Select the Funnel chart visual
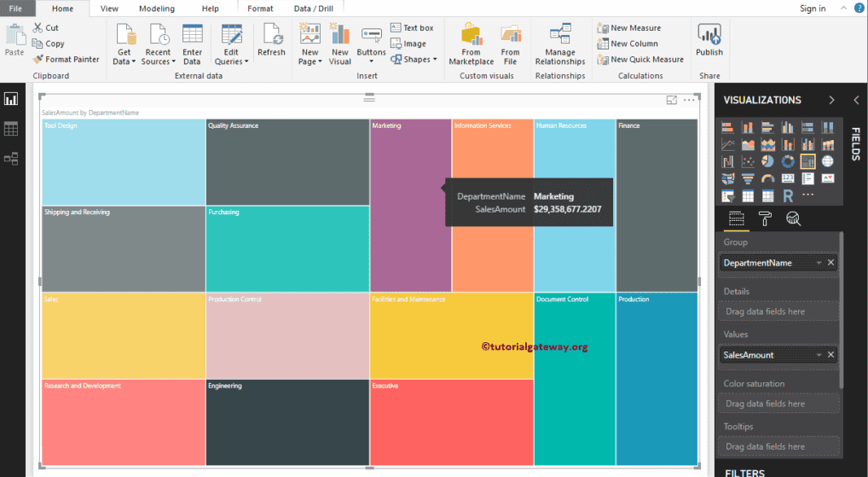868x477 pixels. [748, 178]
